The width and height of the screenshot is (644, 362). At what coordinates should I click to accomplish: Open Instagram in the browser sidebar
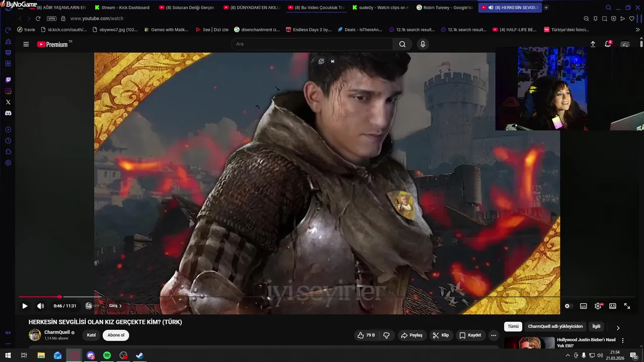8,91
